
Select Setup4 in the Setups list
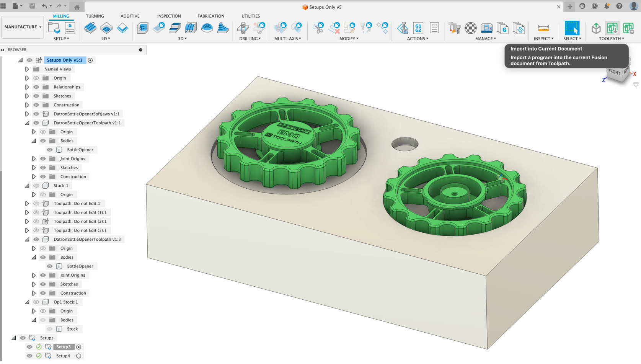click(x=63, y=356)
